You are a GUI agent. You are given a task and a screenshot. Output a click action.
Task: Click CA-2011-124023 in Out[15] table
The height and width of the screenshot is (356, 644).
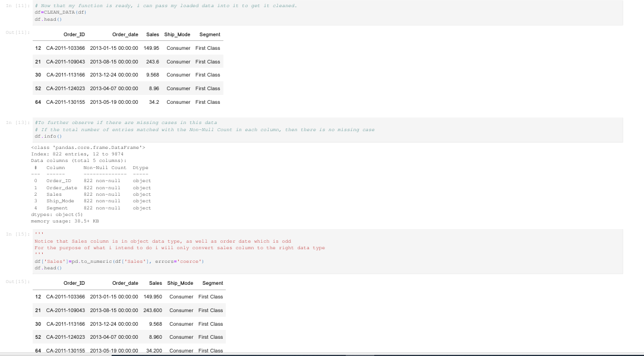pos(65,337)
